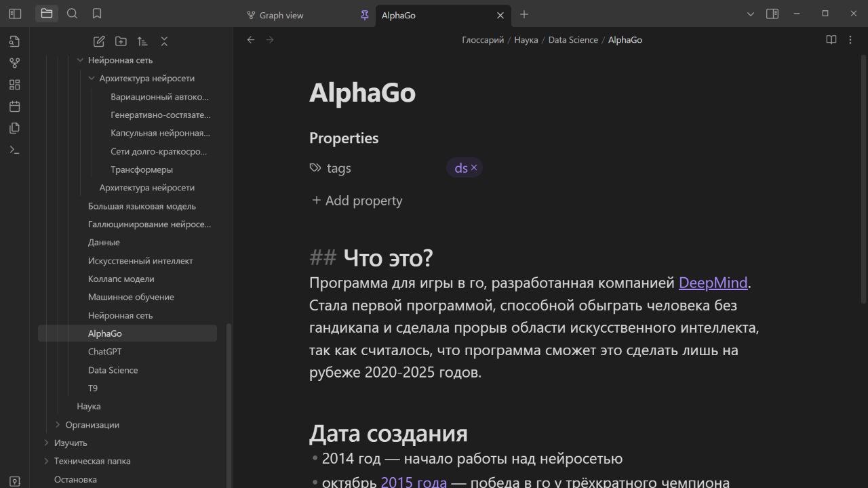Viewport: 868px width, 488px height.
Task: Click the insert template ribbon icon
Action: (x=15, y=128)
